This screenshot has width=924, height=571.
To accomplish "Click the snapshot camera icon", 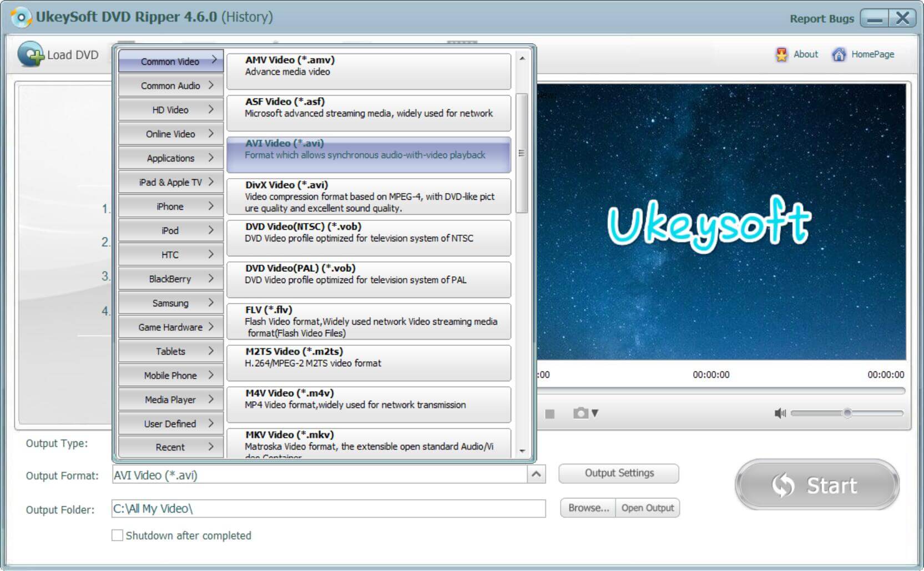I will [580, 413].
